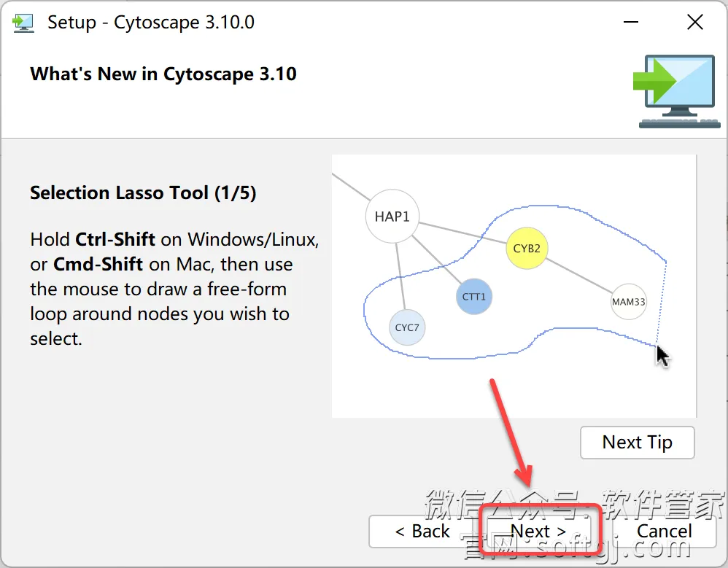Cancel the Cytoscape setup
728x568 pixels.
pos(664,532)
